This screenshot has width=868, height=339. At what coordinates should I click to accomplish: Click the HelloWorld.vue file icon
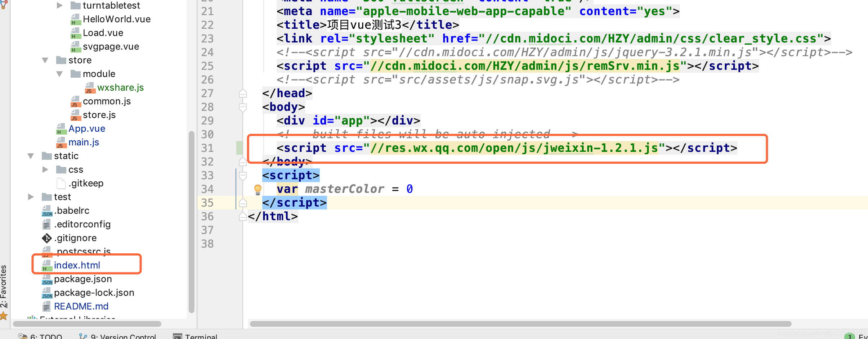pyautogui.click(x=76, y=19)
